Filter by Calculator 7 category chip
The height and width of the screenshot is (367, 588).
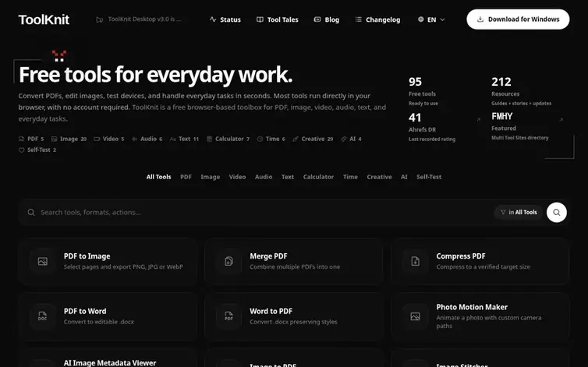click(x=228, y=139)
